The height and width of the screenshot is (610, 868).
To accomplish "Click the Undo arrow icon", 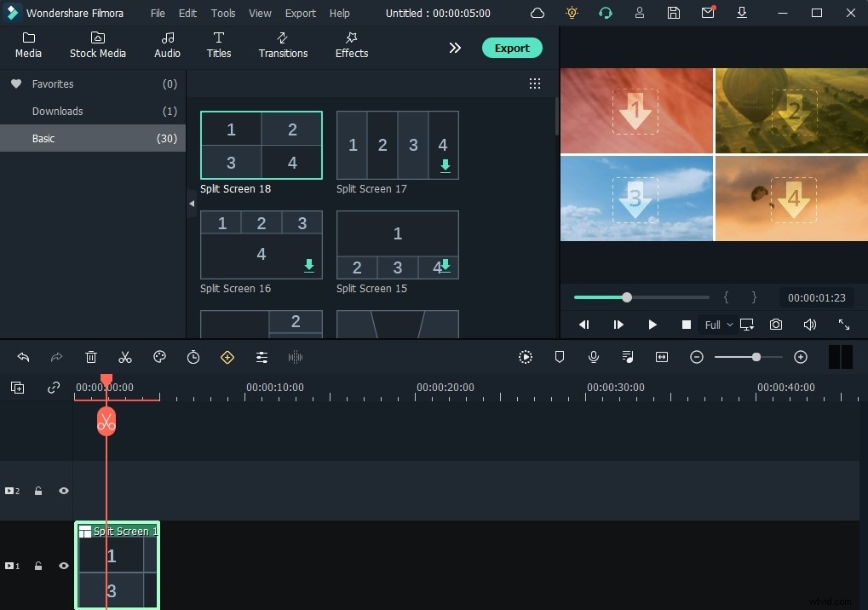I will coord(22,357).
